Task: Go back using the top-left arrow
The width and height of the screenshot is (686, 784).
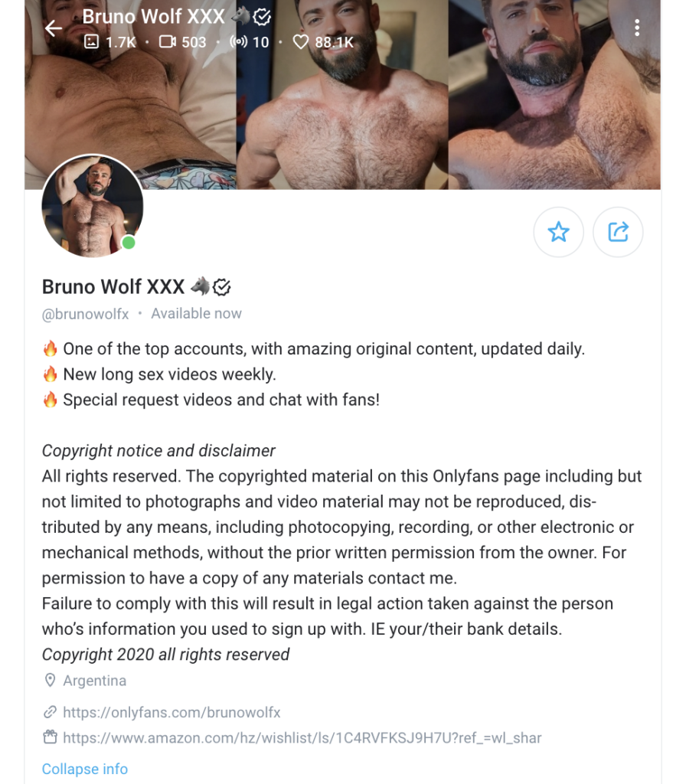Action: (x=54, y=29)
